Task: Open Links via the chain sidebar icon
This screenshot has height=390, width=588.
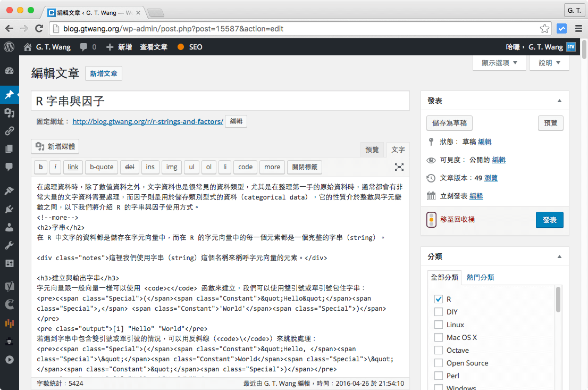Action: pos(9,131)
